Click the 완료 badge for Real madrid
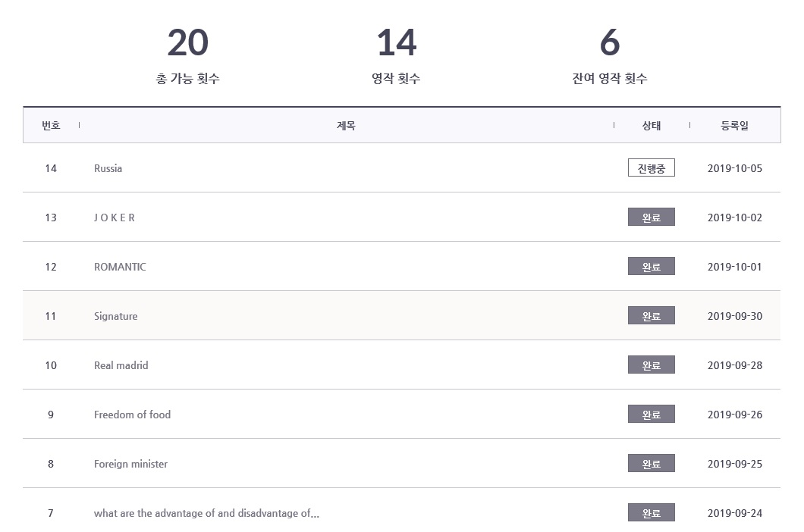 click(651, 365)
